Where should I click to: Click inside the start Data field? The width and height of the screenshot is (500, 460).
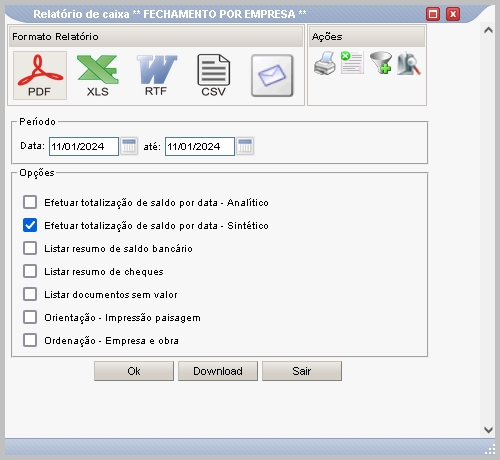point(84,146)
